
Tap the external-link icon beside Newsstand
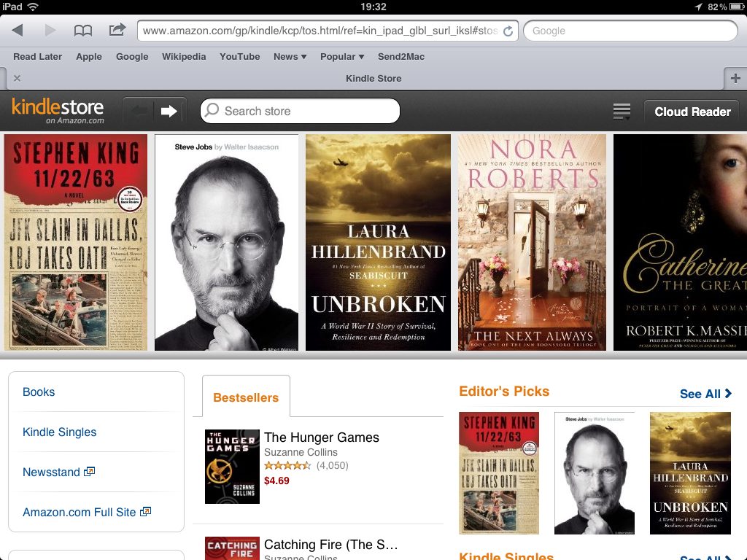89,472
